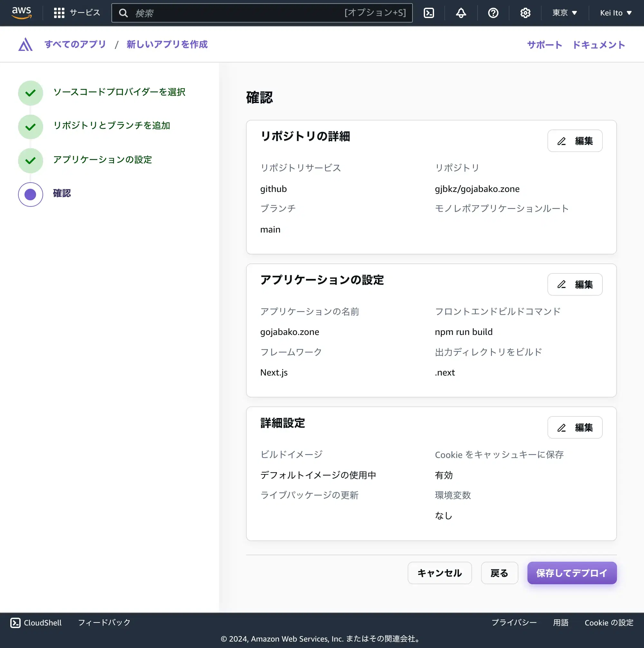Go to すべてのアプリ breadcrumb
Image resolution: width=644 pixels, height=648 pixels.
pos(75,44)
